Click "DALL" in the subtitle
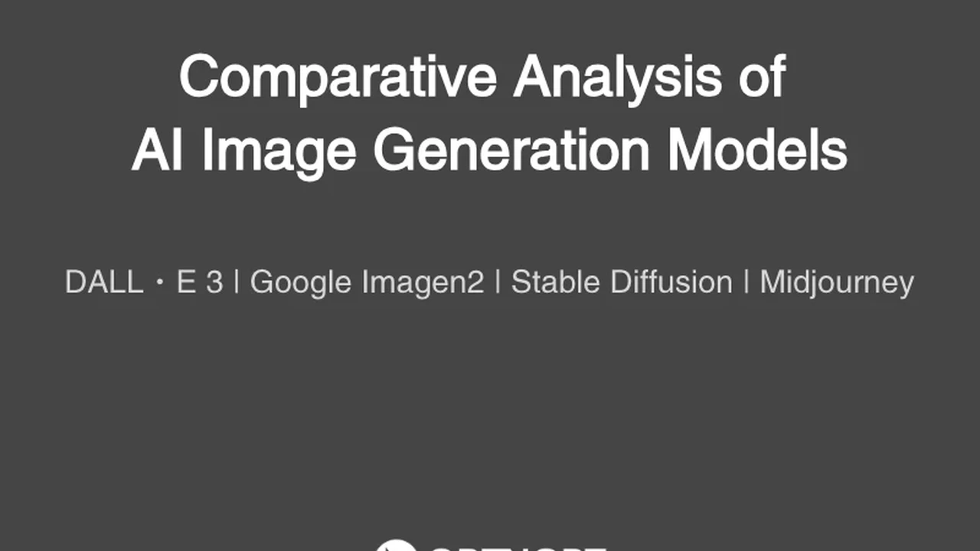This screenshot has width=980, height=551. (104, 282)
